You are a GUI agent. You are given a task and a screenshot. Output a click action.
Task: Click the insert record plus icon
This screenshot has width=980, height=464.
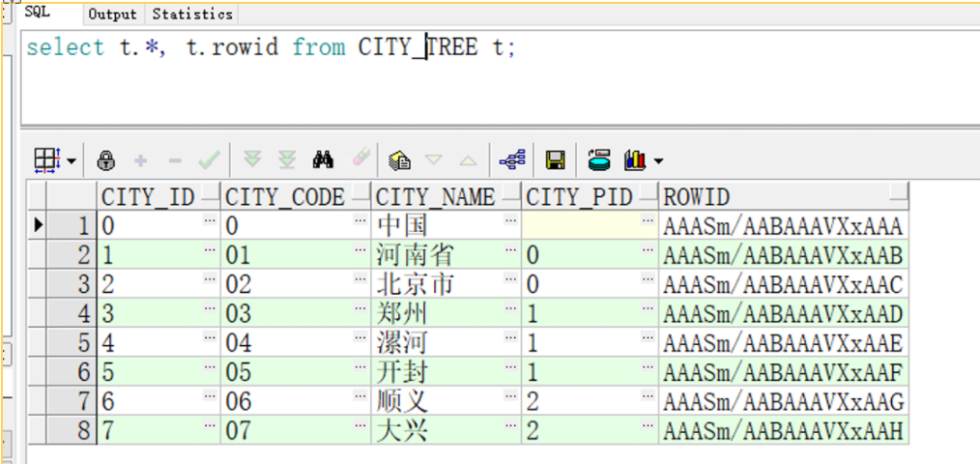(x=141, y=161)
